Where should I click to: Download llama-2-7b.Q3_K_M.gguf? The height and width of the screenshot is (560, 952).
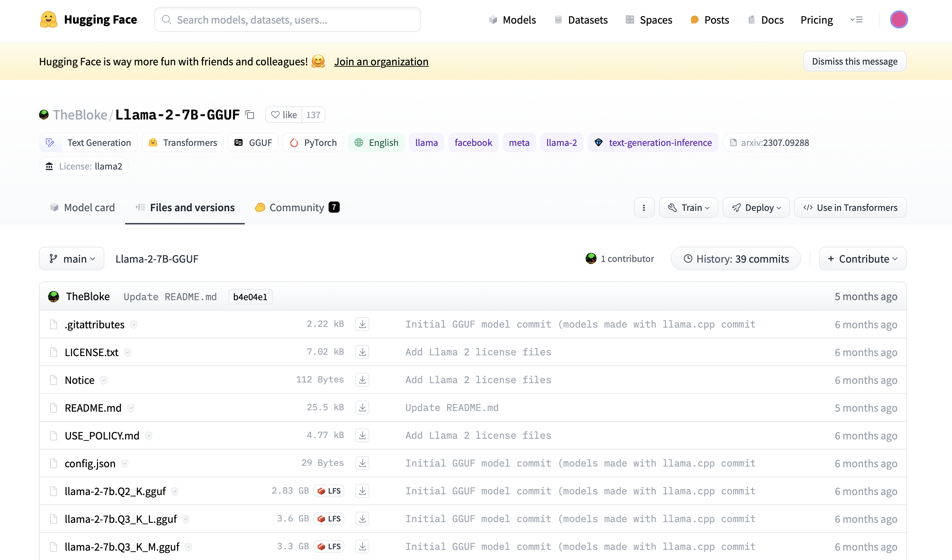pos(362,546)
